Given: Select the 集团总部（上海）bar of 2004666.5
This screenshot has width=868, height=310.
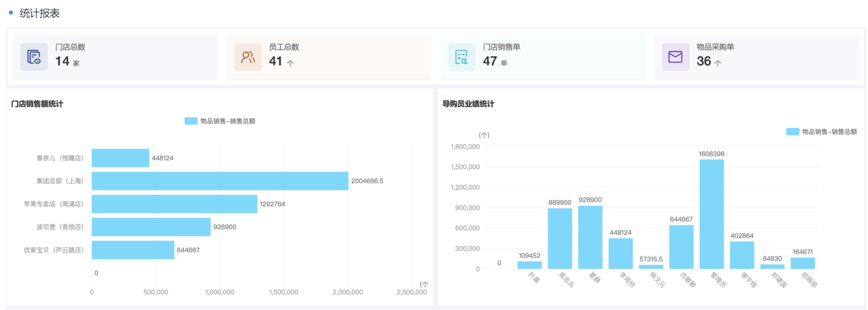Looking at the screenshot, I should click(x=220, y=181).
